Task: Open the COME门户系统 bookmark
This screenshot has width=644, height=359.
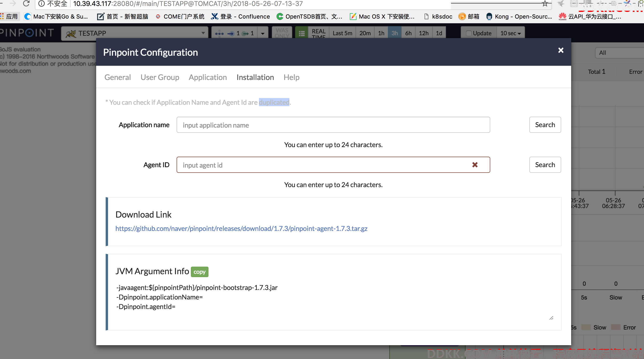Action: click(x=180, y=16)
